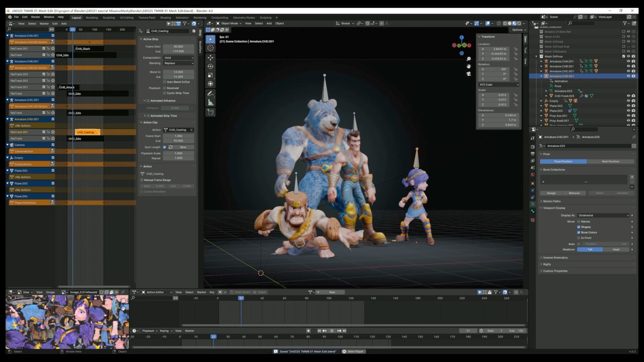This screenshot has height=362, width=644.
Task: Select the Add Cube tool
Action: coord(211,112)
